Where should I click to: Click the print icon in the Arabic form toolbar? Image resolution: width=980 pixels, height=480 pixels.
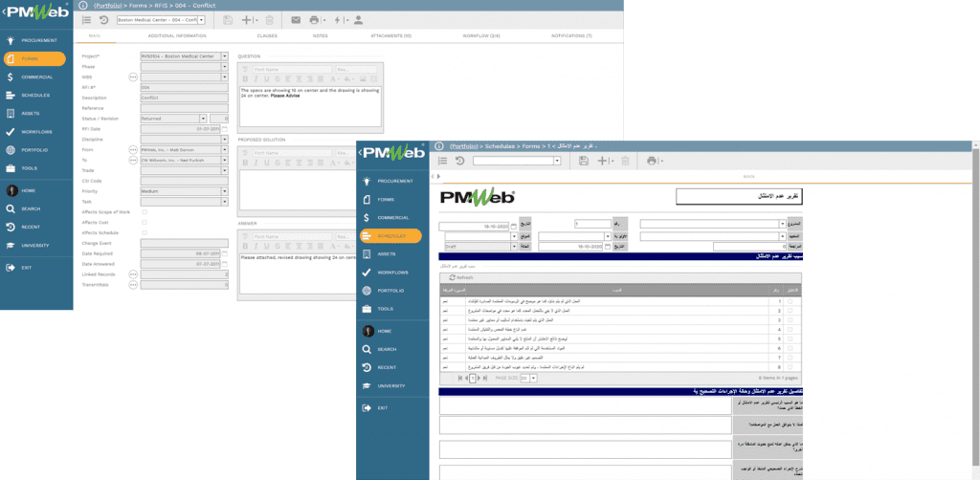pos(653,161)
